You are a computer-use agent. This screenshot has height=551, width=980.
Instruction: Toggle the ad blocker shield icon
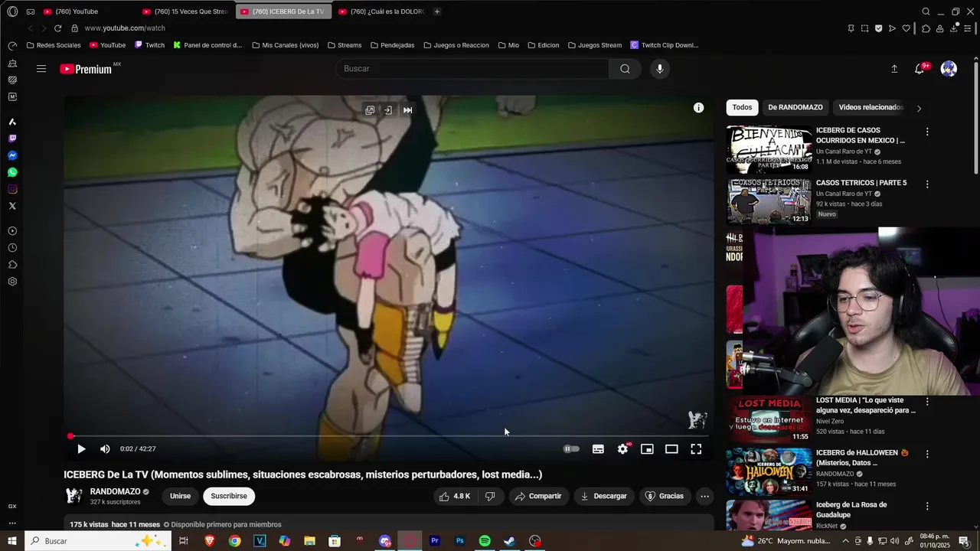coord(878,28)
